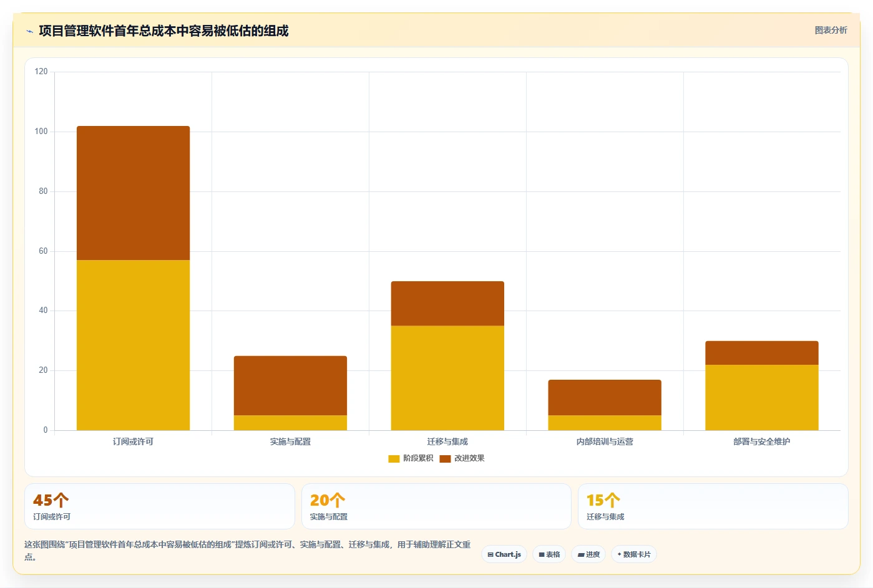The width and height of the screenshot is (873, 588).
Task: Click the chart title 项目管理软件首年总成本 heading
Action: [x=163, y=31]
